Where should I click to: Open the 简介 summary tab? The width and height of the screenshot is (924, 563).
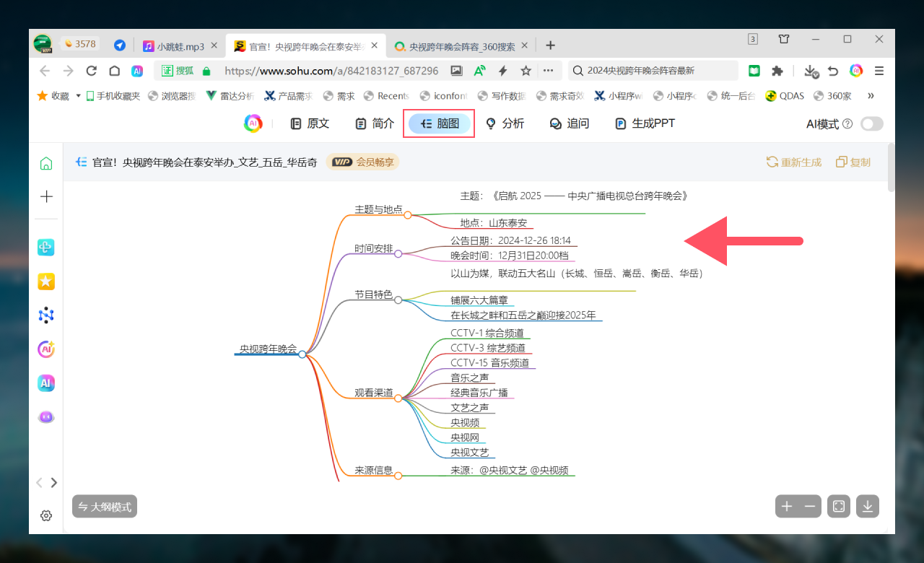(x=375, y=123)
